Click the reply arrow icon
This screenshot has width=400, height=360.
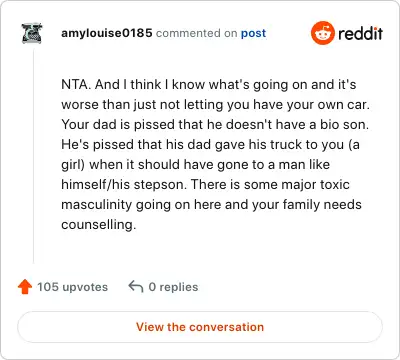tap(136, 287)
